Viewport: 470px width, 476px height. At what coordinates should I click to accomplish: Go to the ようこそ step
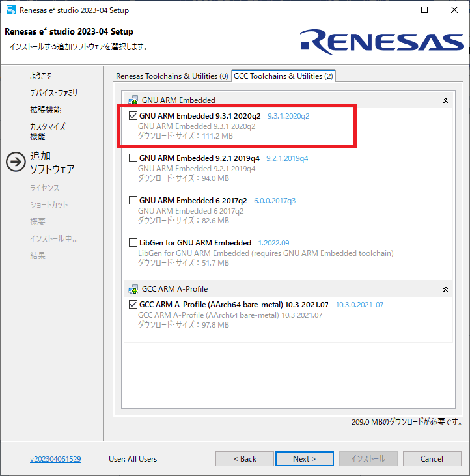[x=41, y=76]
